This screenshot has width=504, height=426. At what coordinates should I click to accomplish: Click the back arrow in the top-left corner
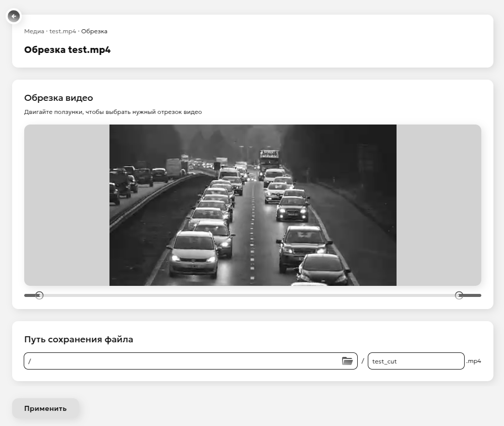pos(13,16)
